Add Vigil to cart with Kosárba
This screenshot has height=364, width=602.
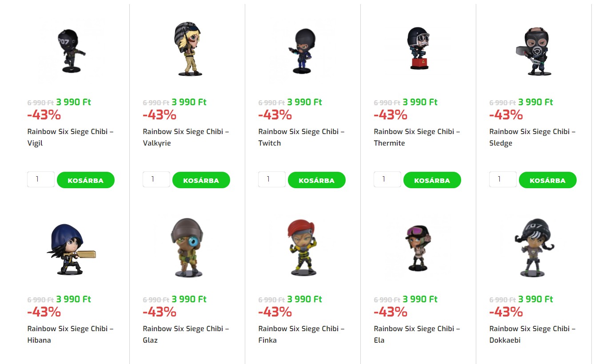pyautogui.click(x=86, y=180)
